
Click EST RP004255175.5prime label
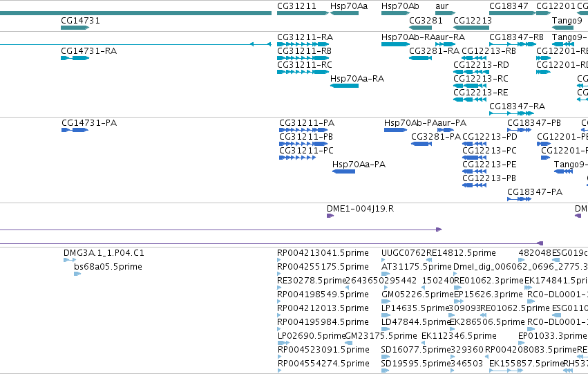[x=323, y=267]
